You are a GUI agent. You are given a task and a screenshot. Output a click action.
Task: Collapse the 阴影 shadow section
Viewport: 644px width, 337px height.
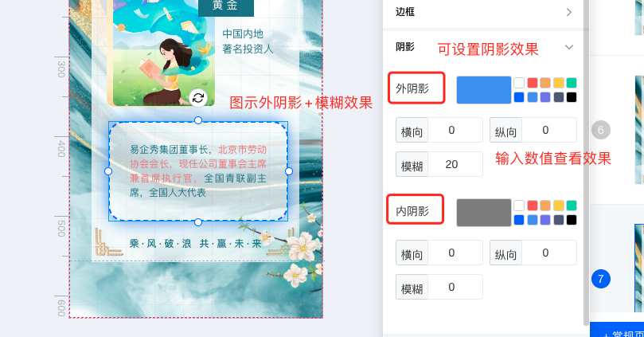pos(569,47)
